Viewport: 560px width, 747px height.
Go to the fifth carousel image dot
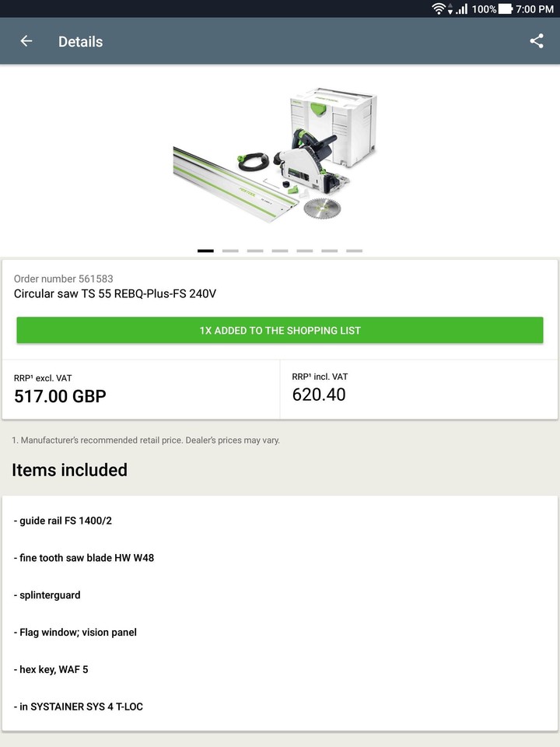(x=305, y=251)
